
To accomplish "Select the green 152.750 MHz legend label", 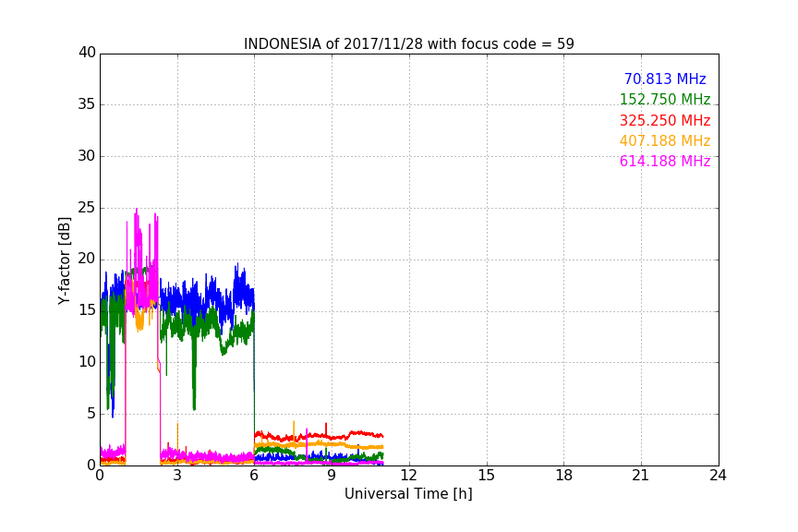I will click(665, 99).
